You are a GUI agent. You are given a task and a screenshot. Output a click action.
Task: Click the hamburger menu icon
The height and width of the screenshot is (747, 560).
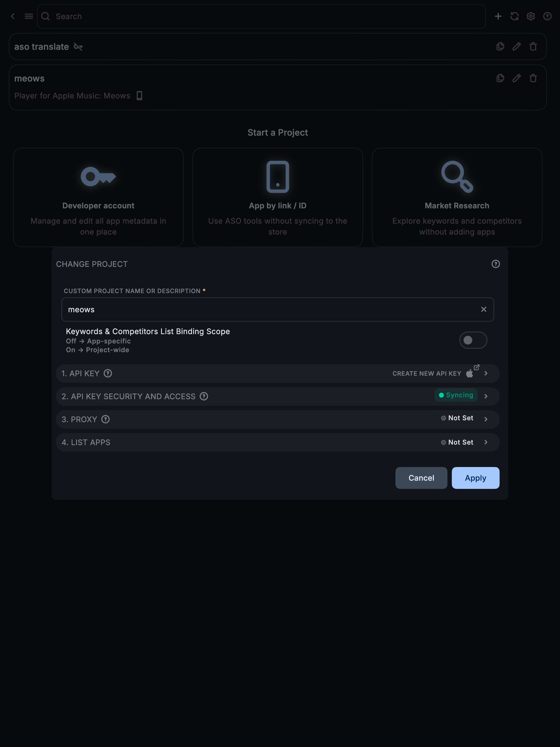click(29, 16)
